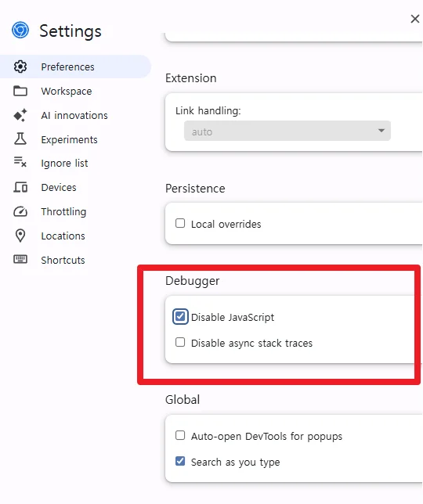Click the AI innovations sparkle icon
Screen dimensions: 423x504
[20, 115]
